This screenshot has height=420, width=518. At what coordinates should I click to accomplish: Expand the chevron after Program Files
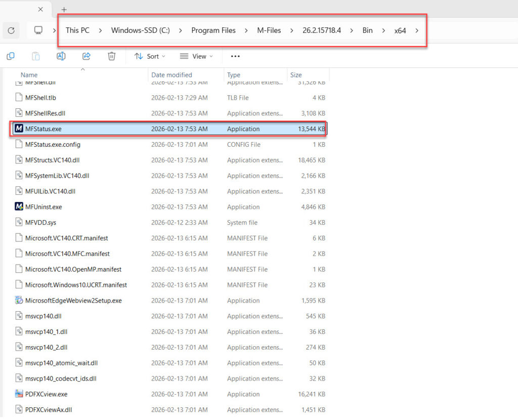(246, 30)
